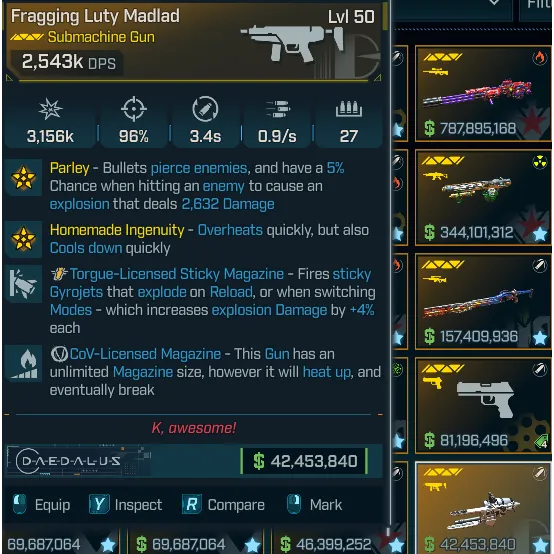Select the highlighted SMG priced 42,453,840
554x554 pixels.
coord(483,508)
